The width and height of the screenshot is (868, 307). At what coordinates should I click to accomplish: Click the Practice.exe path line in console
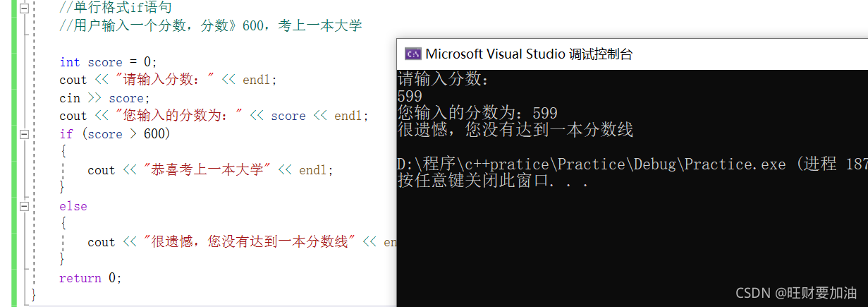coord(632,164)
